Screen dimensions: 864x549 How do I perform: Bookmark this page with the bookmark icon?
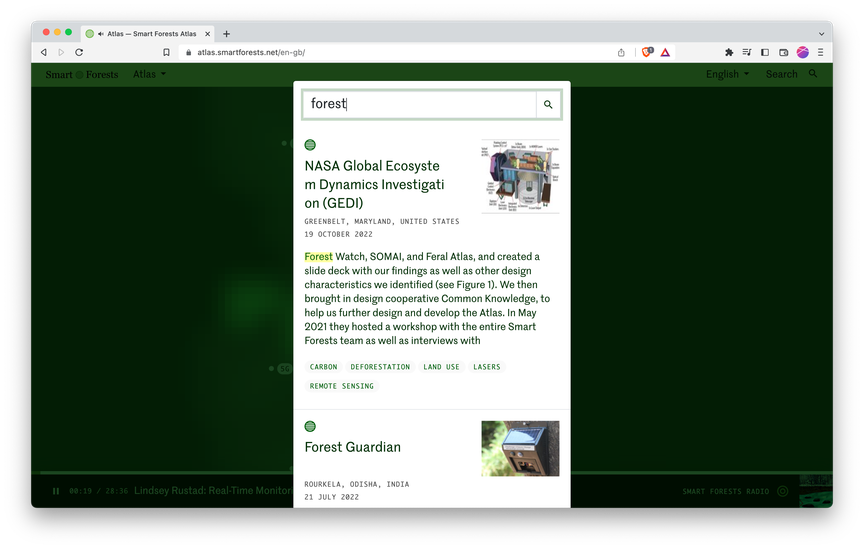166,52
